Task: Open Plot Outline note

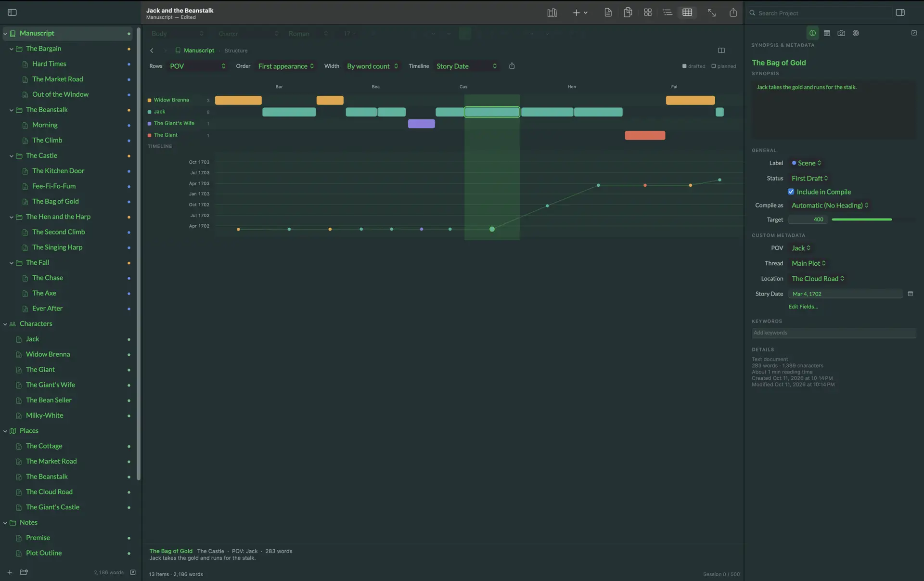Action: click(x=44, y=553)
